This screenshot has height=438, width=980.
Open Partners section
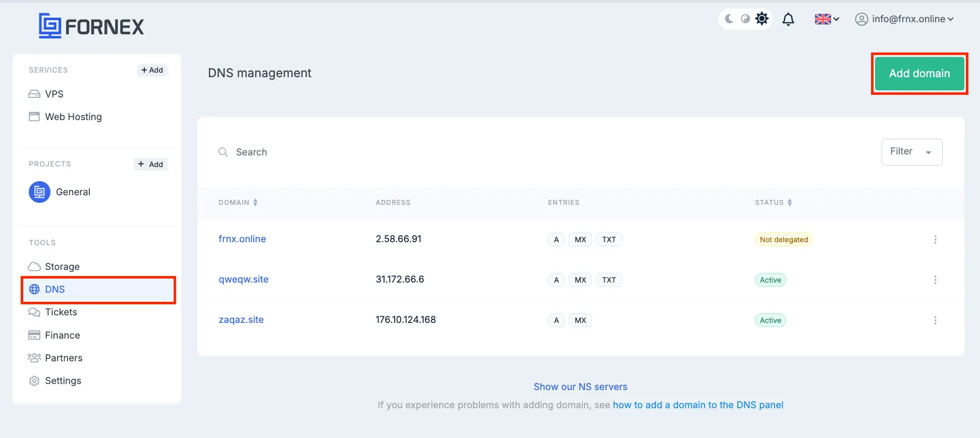tap(64, 358)
